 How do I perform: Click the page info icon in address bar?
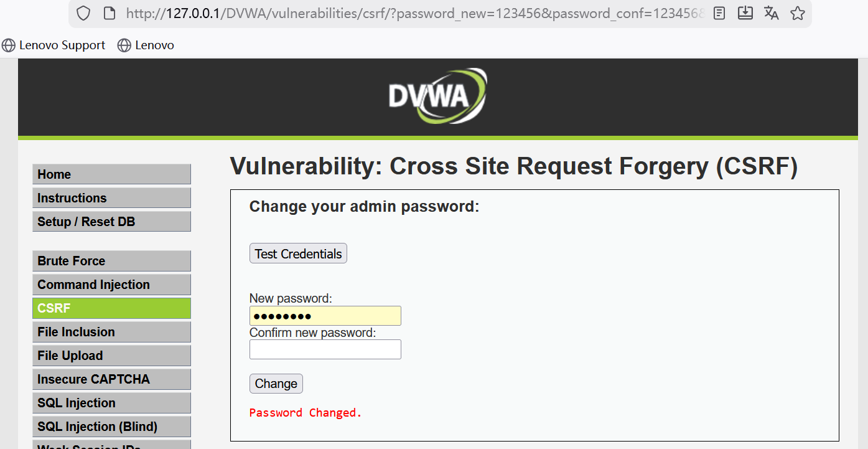pyautogui.click(x=110, y=13)
